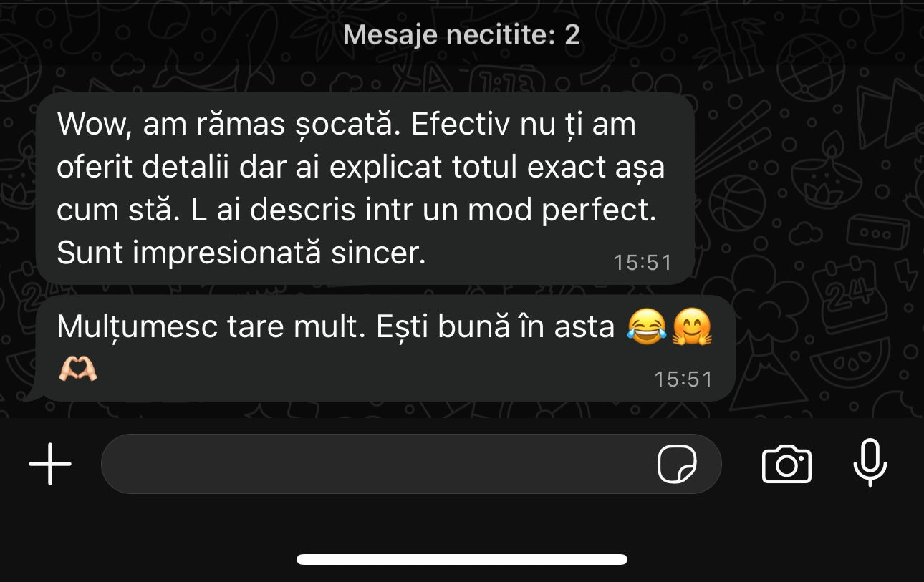The image size is (924, 582).
Task: Tap the heart hands emoji
Action: tap(77, 369)
